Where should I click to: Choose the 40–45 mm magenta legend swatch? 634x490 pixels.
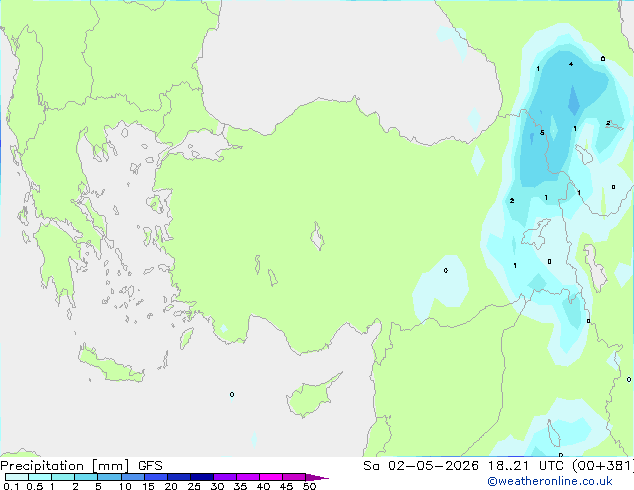271,477
